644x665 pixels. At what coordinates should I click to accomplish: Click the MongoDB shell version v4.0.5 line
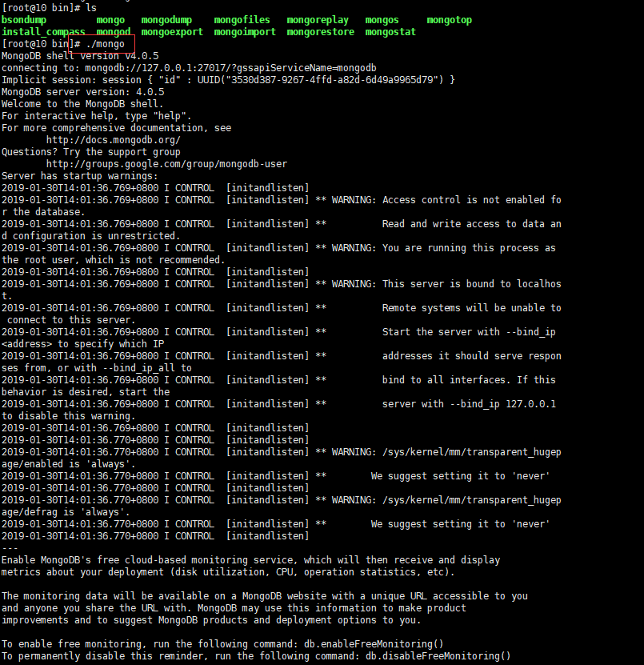tap(80, 56)
